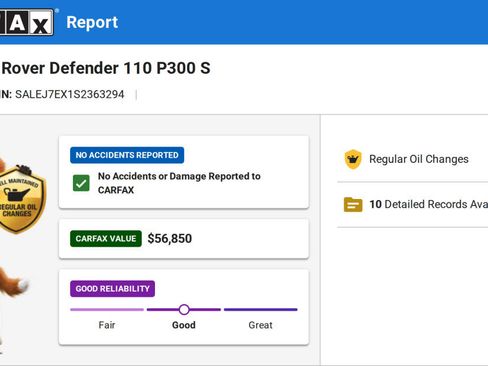The width and height of the screenshot is (488, 366).
Task: Click the Good reliability label
Action: tap(184, 325)
